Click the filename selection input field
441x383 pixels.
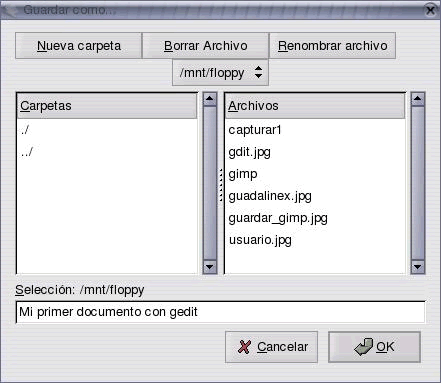220,312
